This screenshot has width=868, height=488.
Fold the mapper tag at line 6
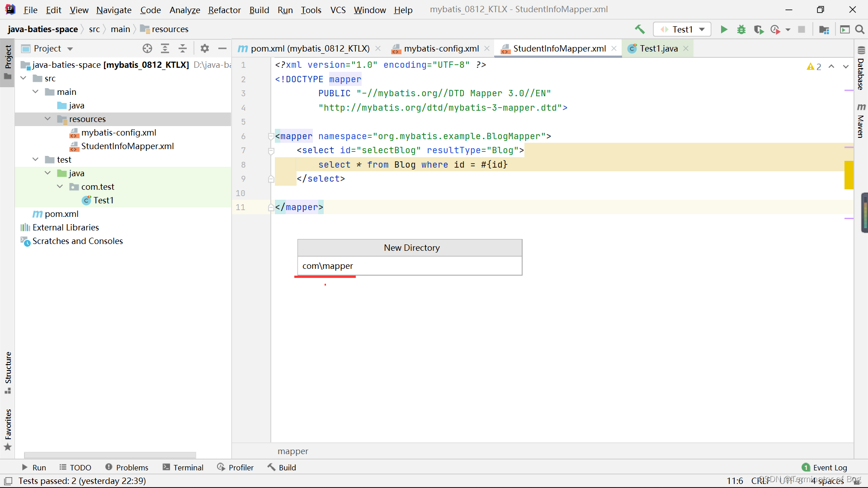[x=271, y=136]
